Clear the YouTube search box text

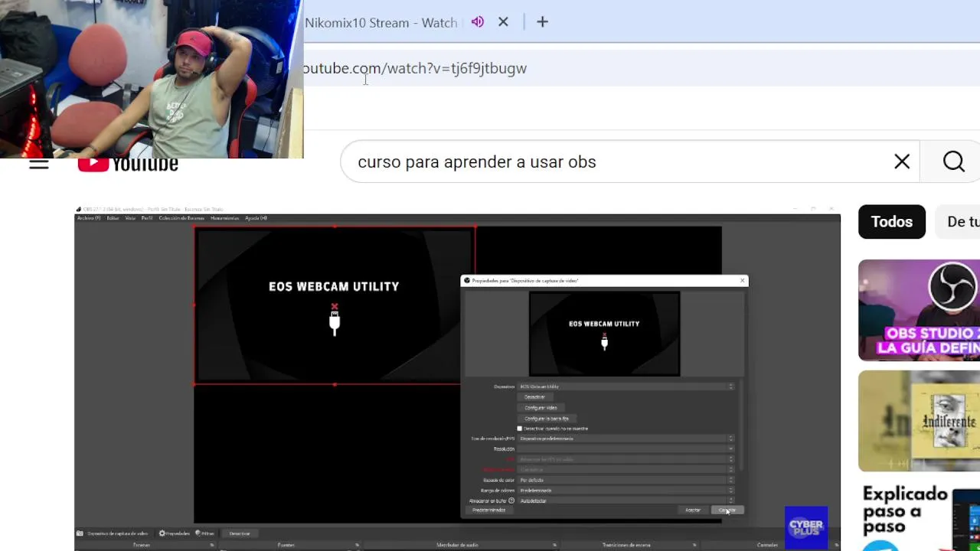902,161
